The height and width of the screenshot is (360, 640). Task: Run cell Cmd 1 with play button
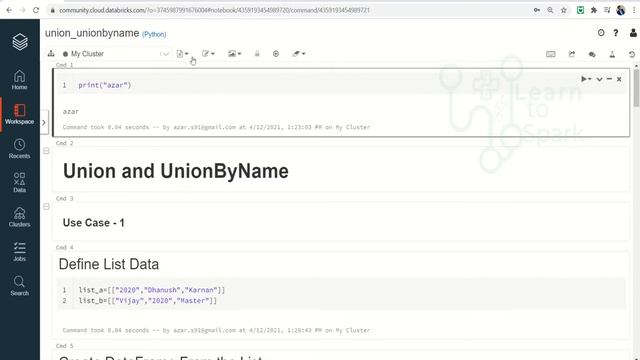click(586, 79)
